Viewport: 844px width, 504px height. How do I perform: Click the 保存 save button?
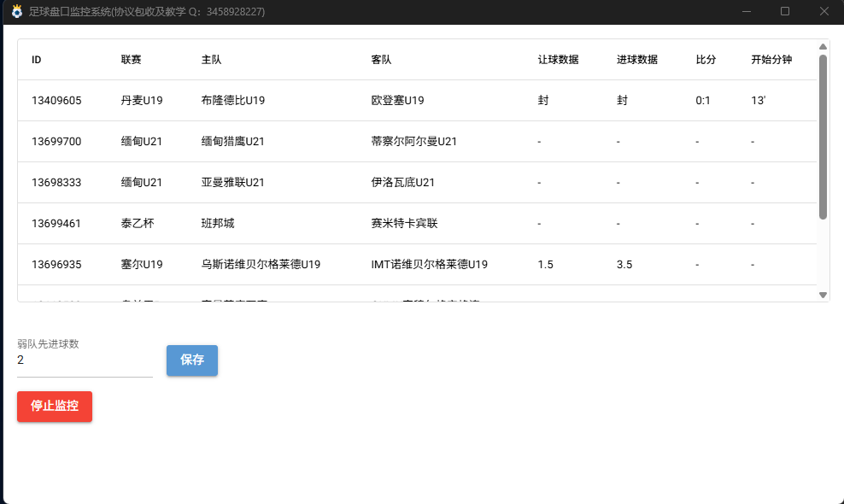191,360
